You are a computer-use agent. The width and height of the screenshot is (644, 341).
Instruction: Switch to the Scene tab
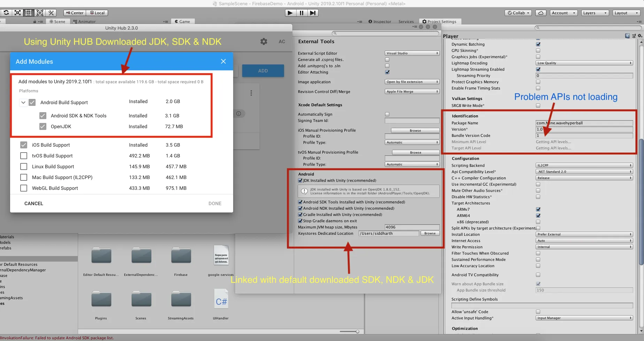coord(57,22)
